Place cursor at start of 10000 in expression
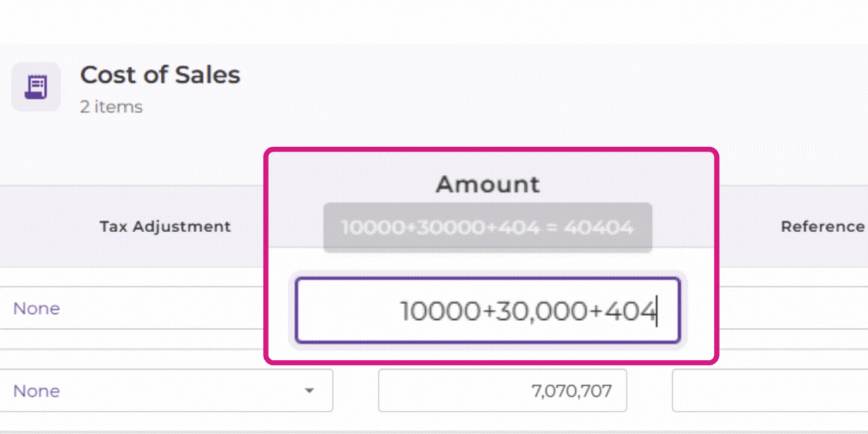Screen dimensions: 868x434 402,311
